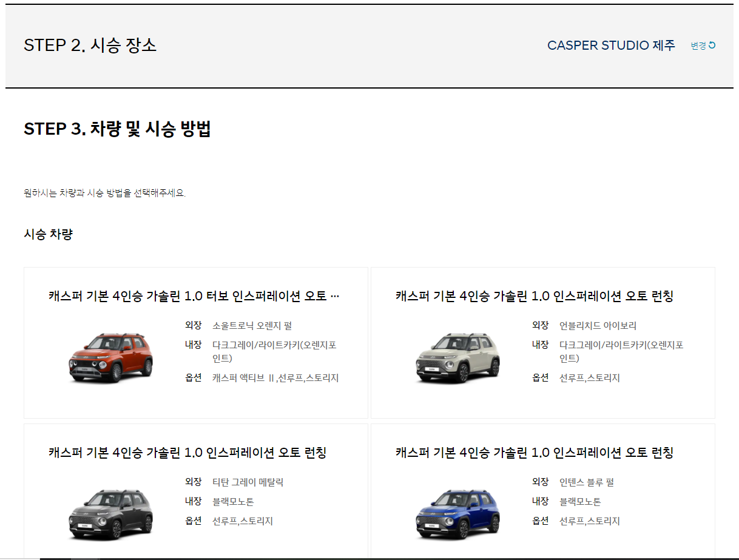Click 시승 차량 section label
Screen dimensions: 739x560
point(48,234)
